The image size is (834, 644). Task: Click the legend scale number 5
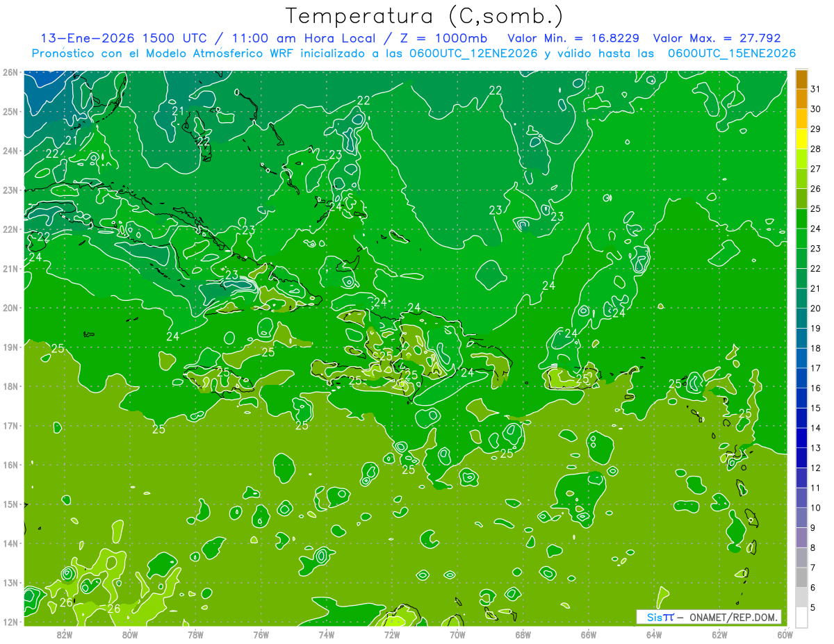click(813, 608)
